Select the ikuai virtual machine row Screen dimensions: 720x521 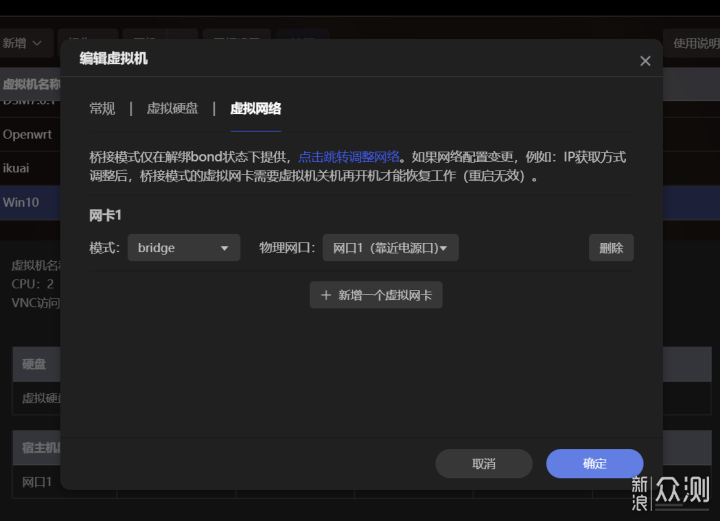click(20, 167)
